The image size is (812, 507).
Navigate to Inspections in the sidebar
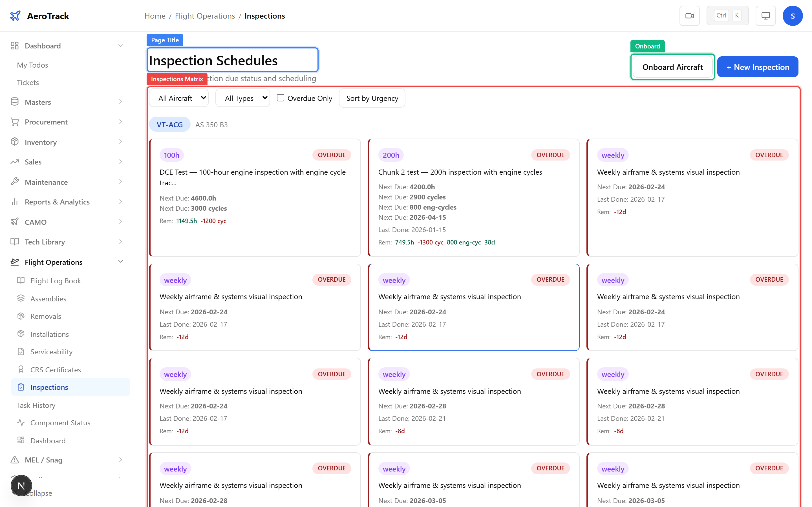(x=49, y=387)
